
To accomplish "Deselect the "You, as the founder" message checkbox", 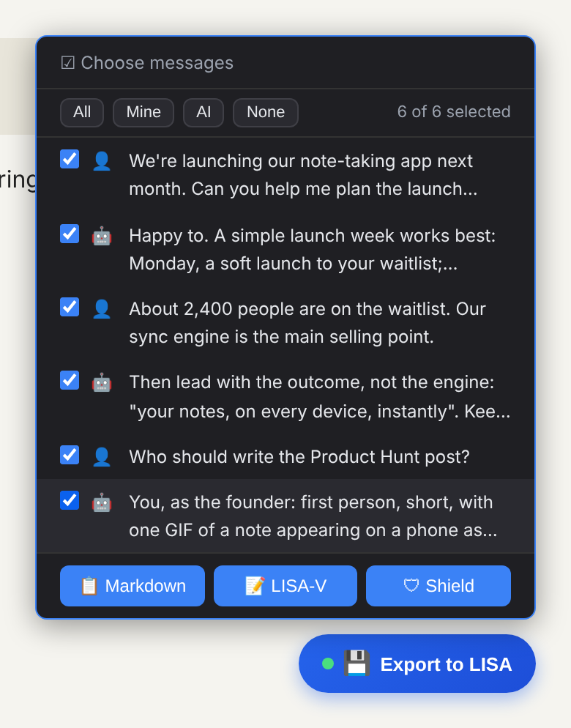I will (70, 500).
